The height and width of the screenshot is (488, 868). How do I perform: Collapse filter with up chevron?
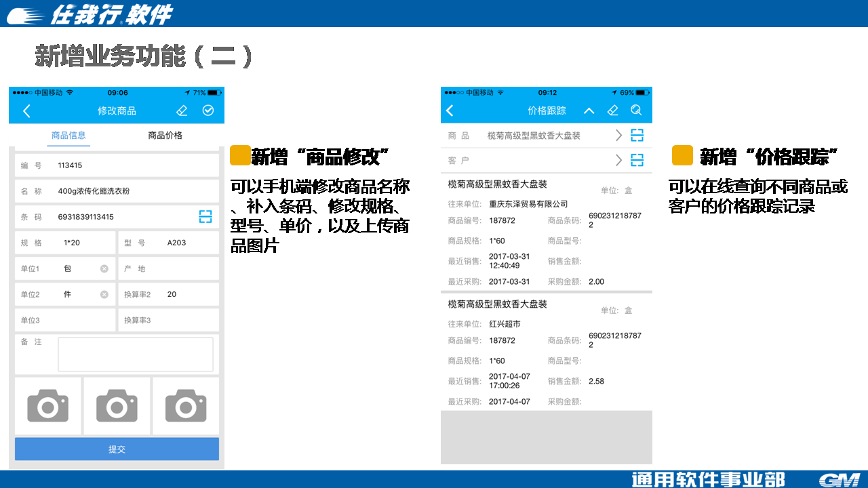[589, 110]
